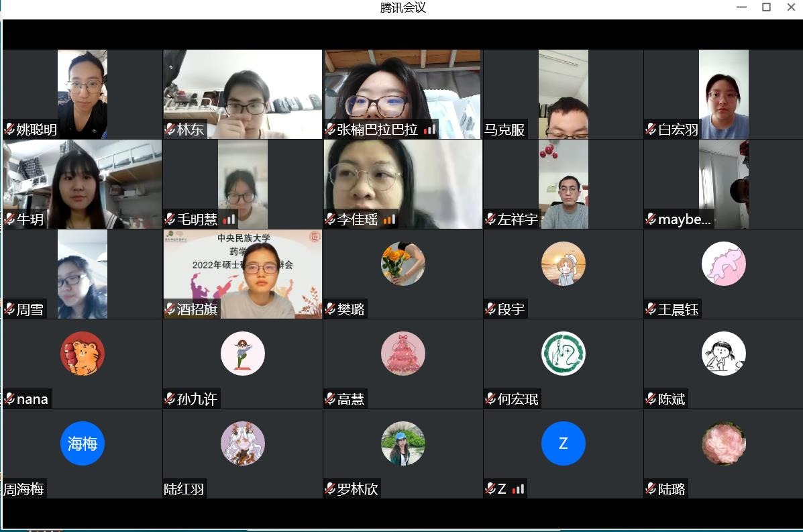803x532 pixels.
Task: Click the red signal icon beside Z
Action: coord(518,489)
